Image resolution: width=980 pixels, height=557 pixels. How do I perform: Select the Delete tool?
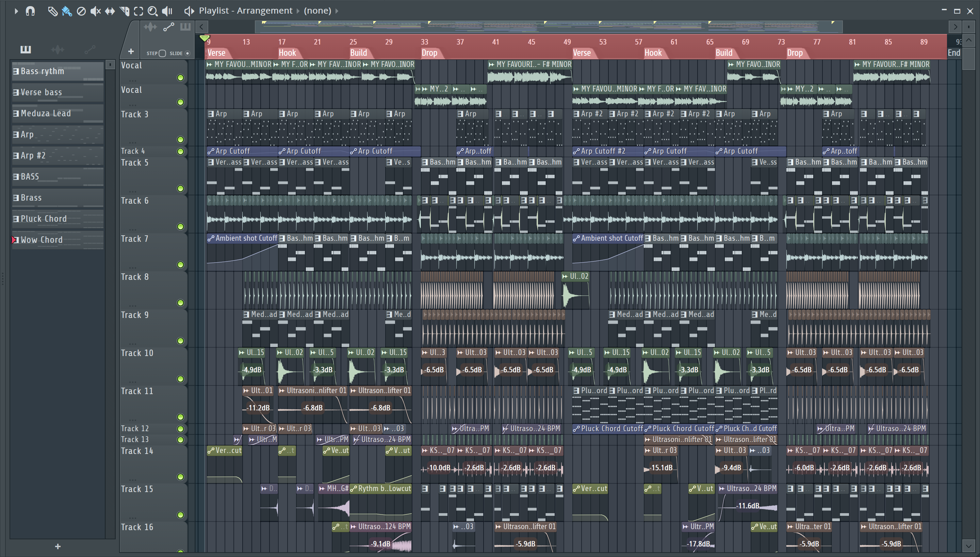[x=81, y=11]
